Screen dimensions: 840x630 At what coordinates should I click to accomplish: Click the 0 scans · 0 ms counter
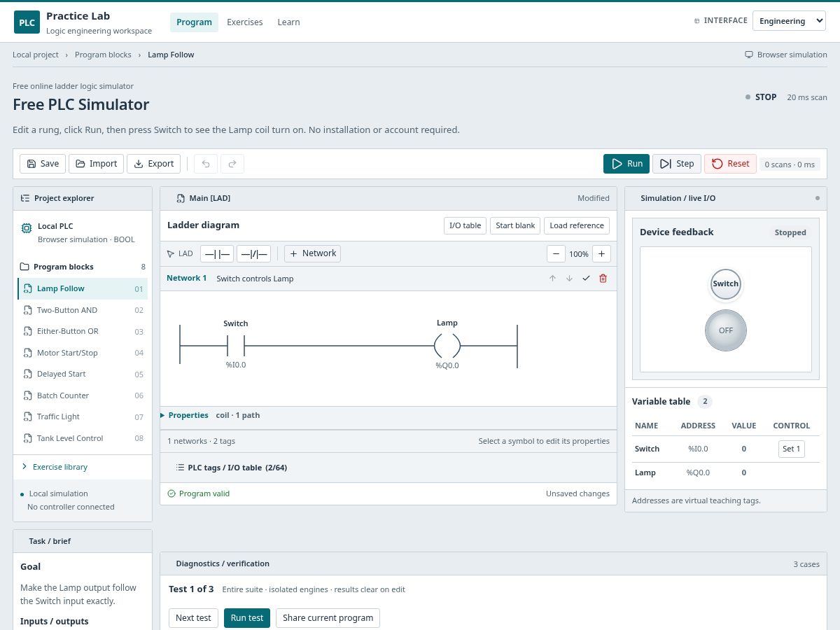(x=790, y=164)
